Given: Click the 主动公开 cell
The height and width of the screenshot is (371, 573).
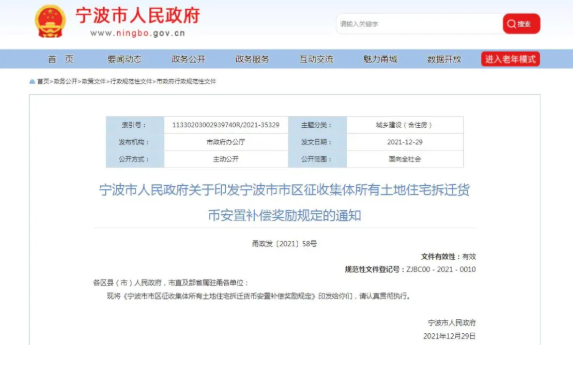Looking at the screenshot, I should [226, 159].
